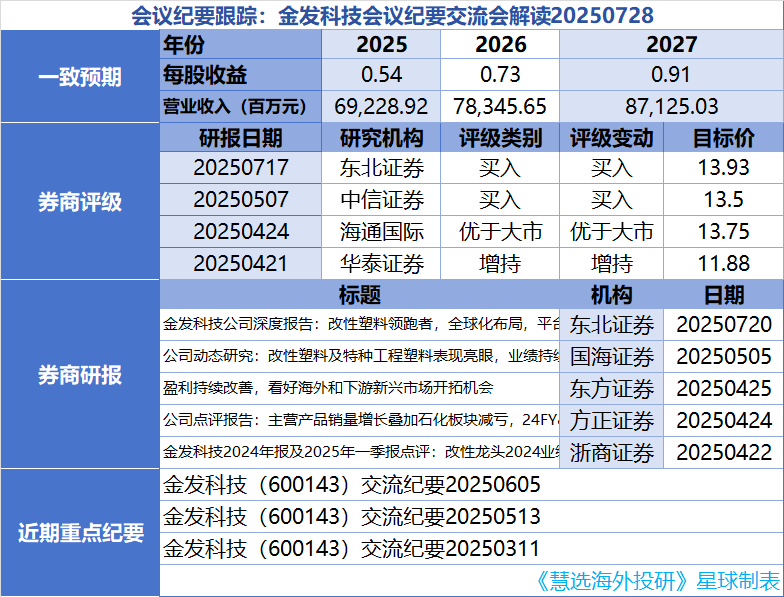Click target price 13.75
Screen dimensions: 784x597
pyautogui.click(x=724, y=232)
